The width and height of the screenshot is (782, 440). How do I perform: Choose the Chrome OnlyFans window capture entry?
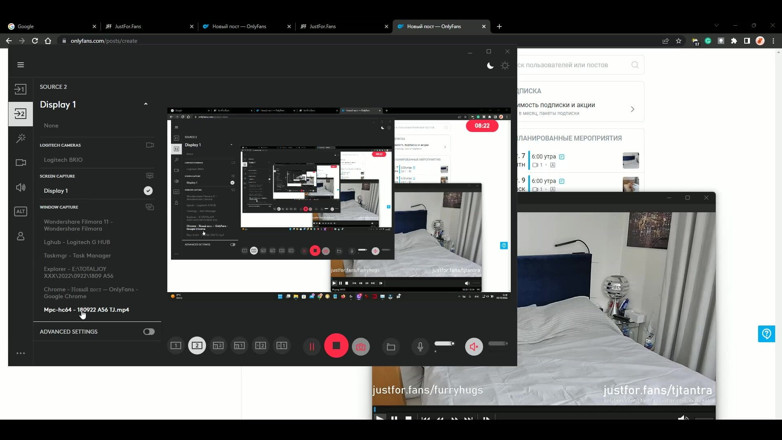91,293
